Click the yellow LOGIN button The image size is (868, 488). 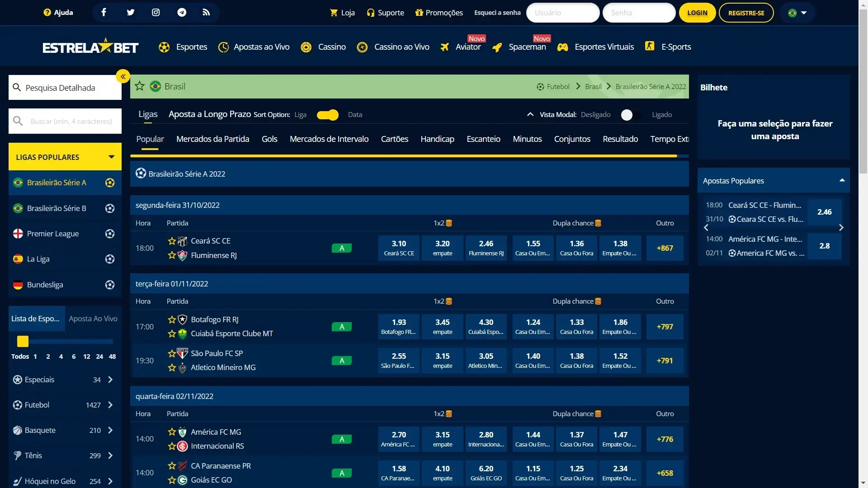point(697,13)
